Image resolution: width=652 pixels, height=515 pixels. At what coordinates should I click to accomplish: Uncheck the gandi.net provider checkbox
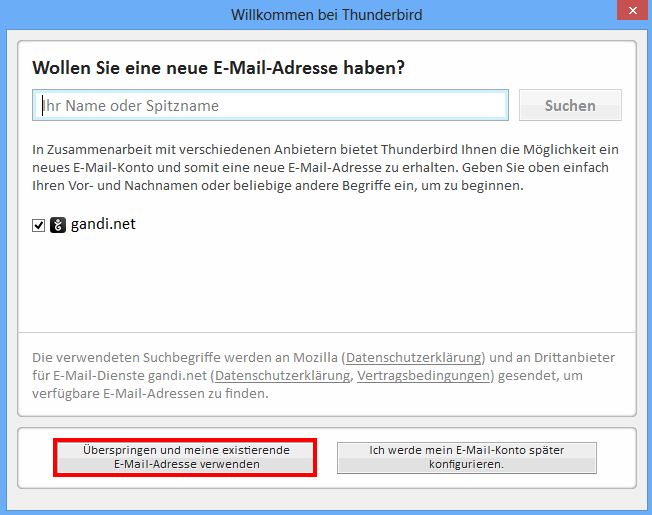[39, 225]
